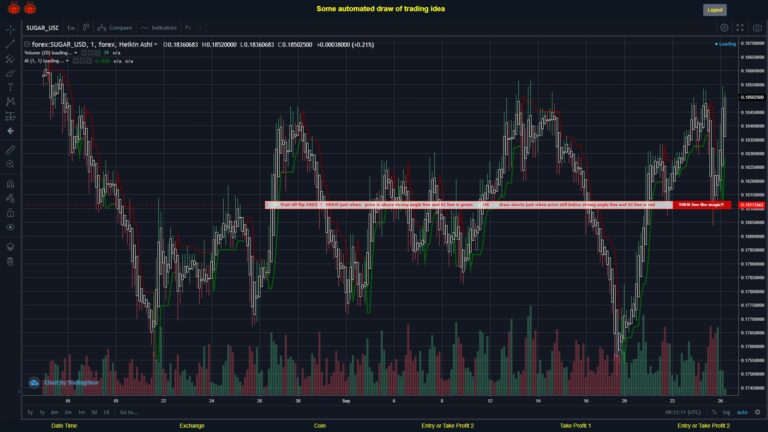Expand the Volume (20) indicator dropdown
Image resolution: width=768 pixels, height=432 pixels.
75,53
